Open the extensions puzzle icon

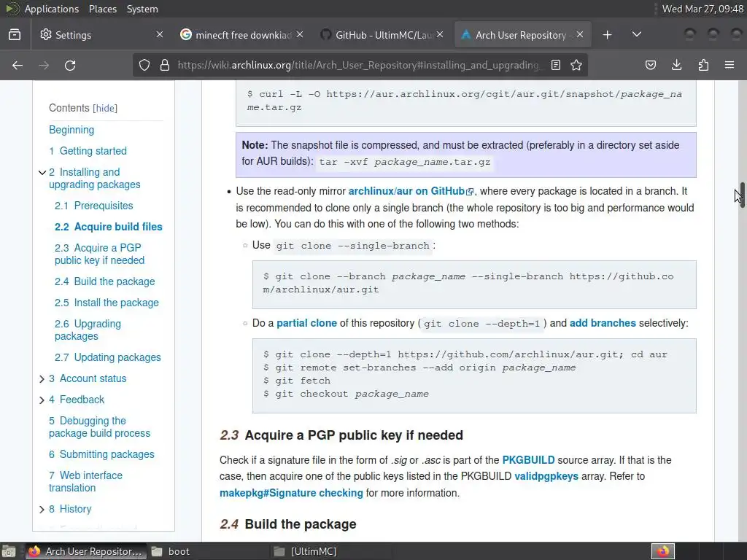[x=703, y=65]
